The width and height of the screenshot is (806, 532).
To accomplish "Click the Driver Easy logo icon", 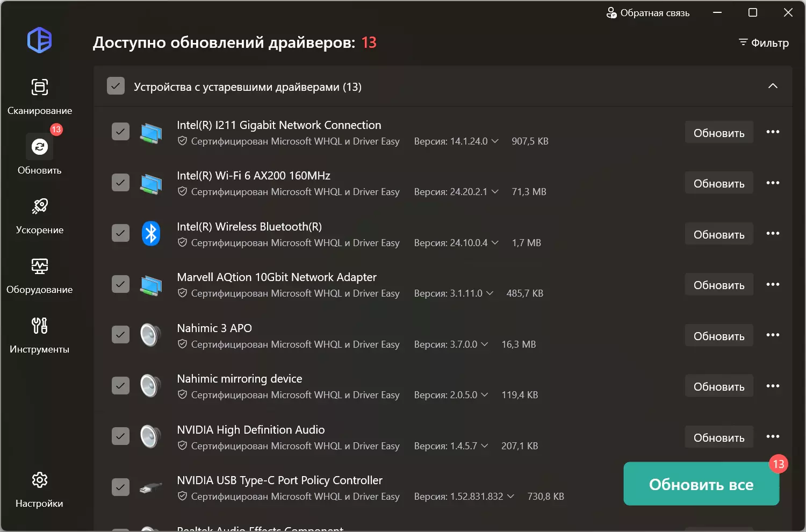I will click(x=40, y=40).
